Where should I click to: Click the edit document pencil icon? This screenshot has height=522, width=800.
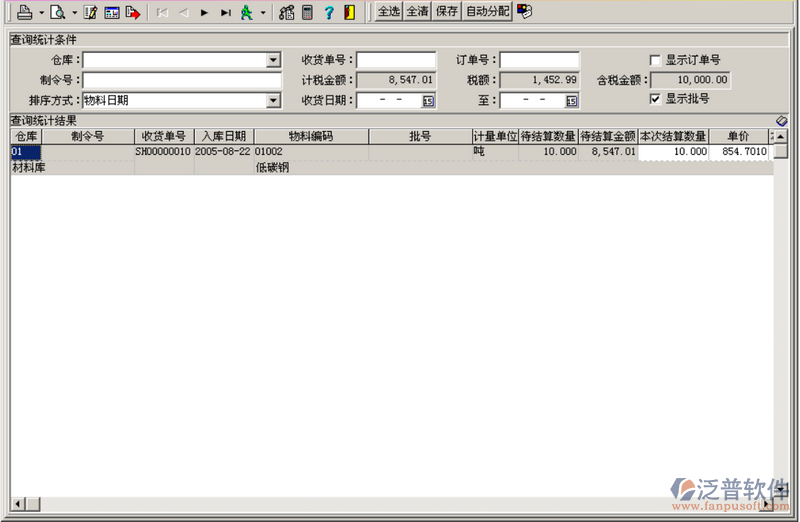point(91,12)
